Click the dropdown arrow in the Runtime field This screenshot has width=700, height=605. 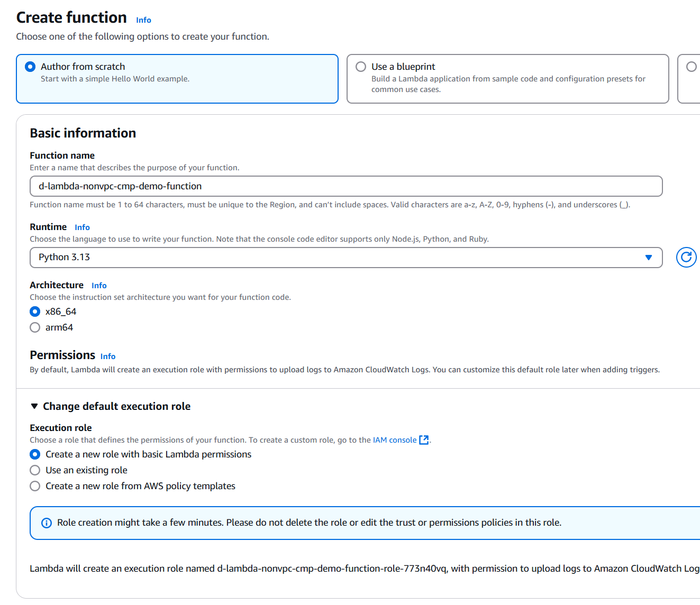pyautogui.click(x=649, y=258)
